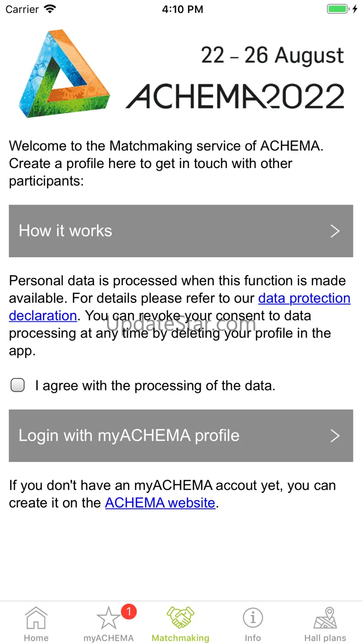Check the data processing agreement checkbox
Screen dimensions: 362x644
(18, 385)
